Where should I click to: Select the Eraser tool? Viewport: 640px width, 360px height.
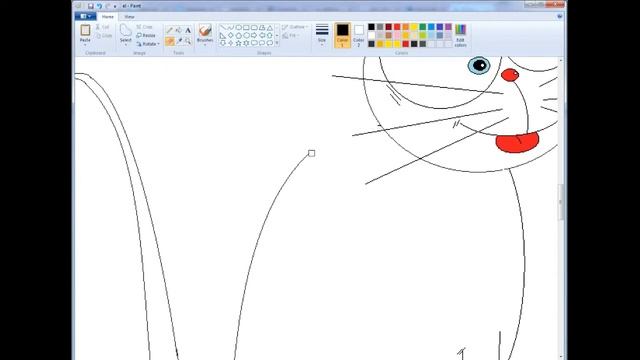point(169,41)
